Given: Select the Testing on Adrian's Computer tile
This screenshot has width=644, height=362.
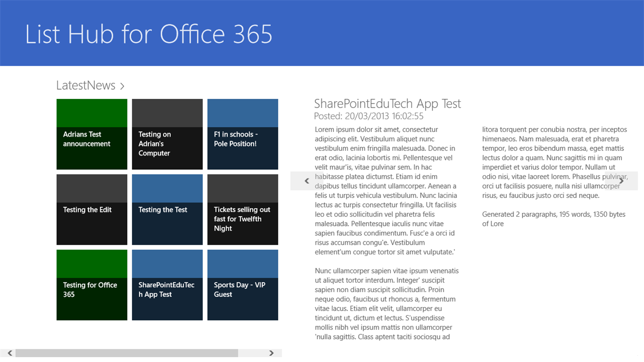Looking at the screenshot, I should pos(167,134).
